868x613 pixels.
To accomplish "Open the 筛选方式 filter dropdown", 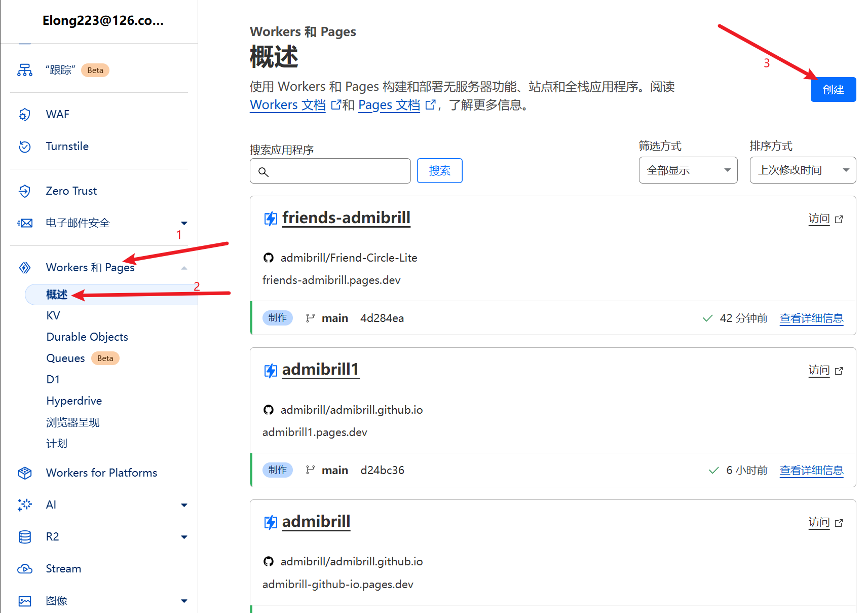I will (688, 170).
